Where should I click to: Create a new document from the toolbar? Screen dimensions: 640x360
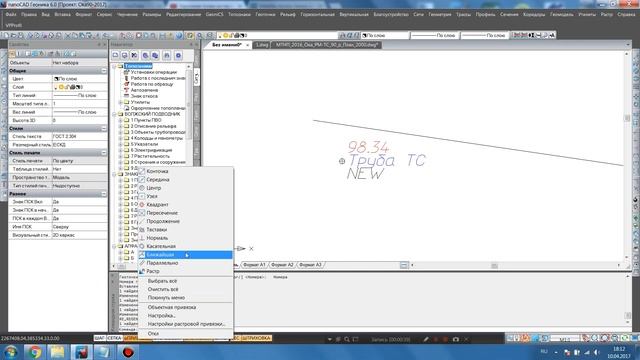tap(6, 36)
